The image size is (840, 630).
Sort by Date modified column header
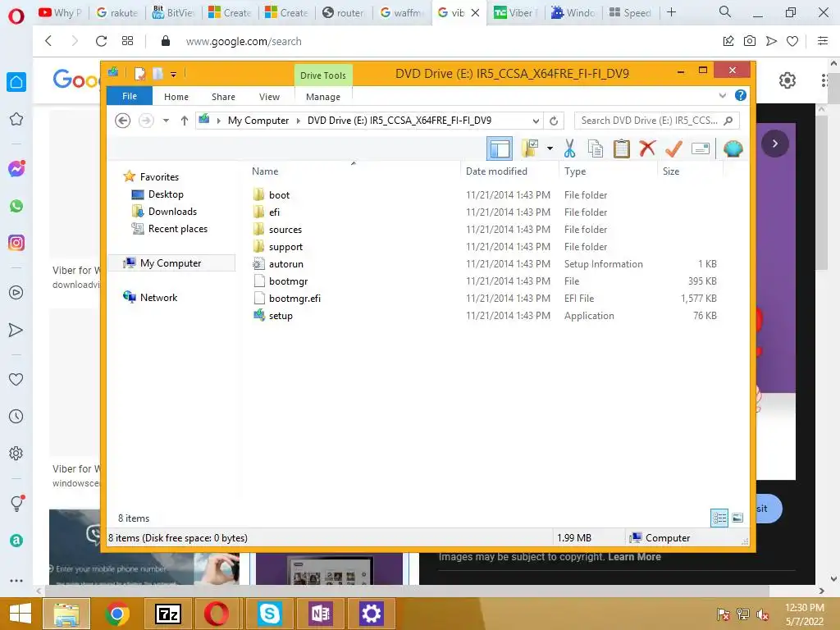(496, 171)
